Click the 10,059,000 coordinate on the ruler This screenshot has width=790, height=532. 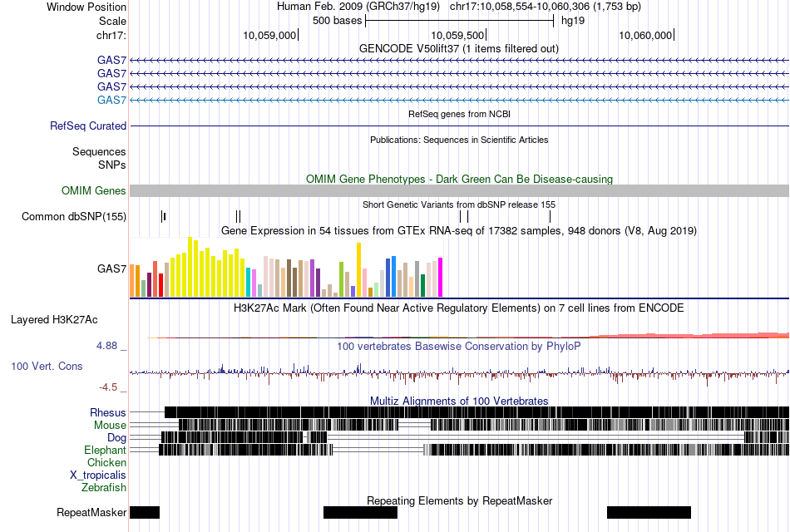point(269,35)
